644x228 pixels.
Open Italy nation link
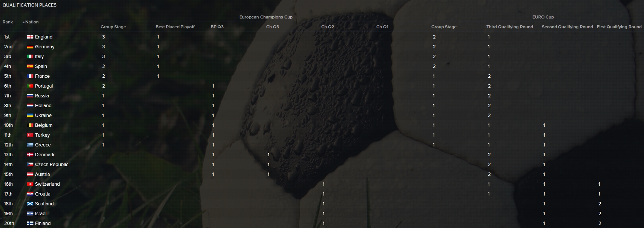tap(39, 57)
